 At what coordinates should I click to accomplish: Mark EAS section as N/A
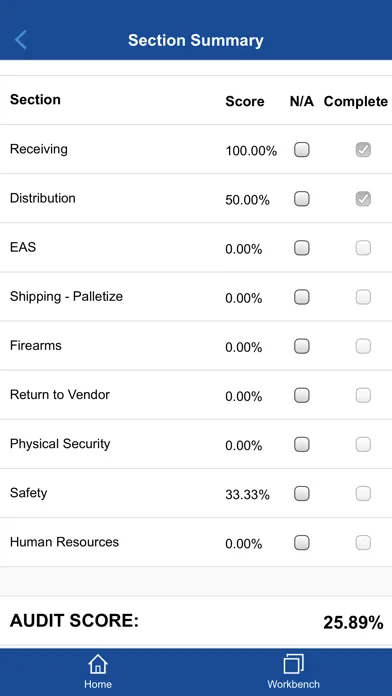click(302, 248)
